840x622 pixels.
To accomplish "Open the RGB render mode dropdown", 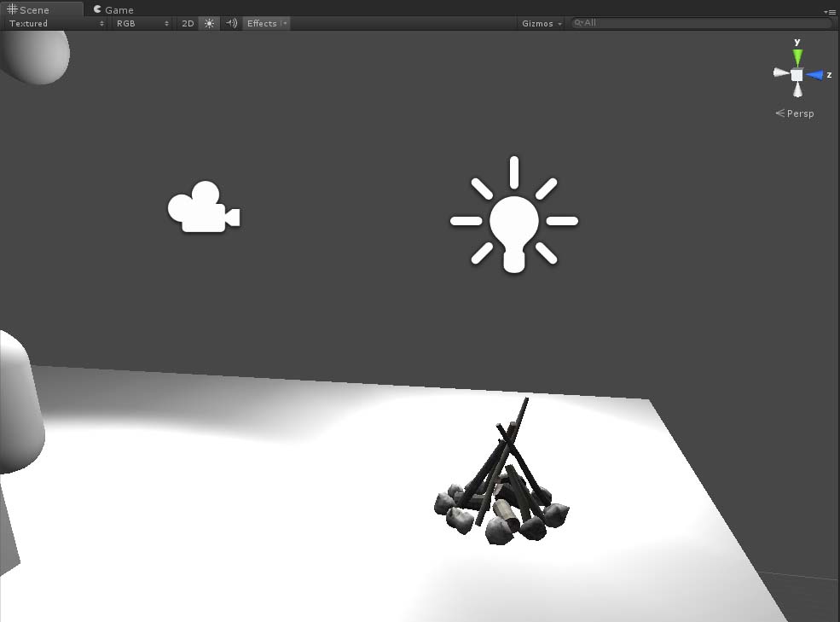I will point(142,23).
